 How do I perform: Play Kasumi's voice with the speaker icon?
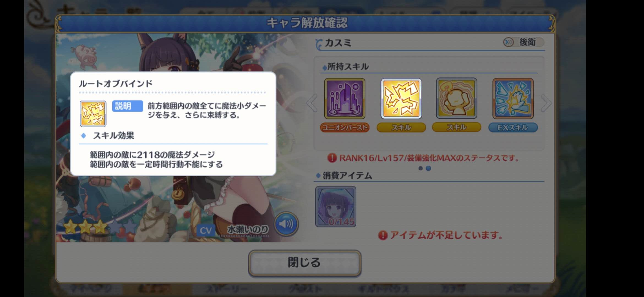286,224
